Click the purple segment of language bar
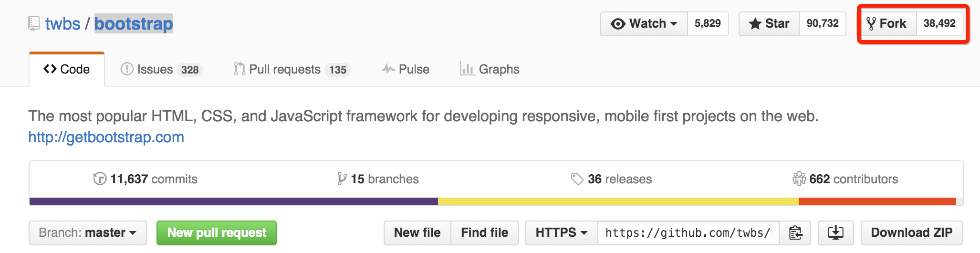980x253 pixels. (233, 201)
